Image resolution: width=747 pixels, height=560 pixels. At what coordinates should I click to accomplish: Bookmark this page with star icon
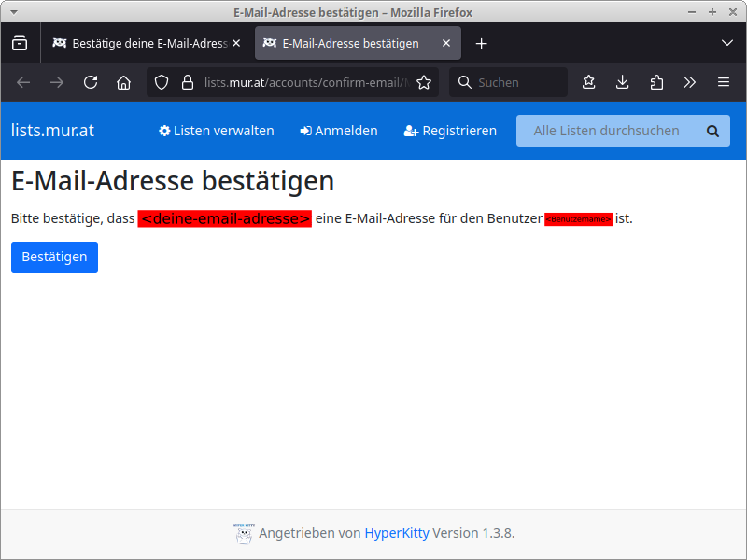click(x=424, y=82)
